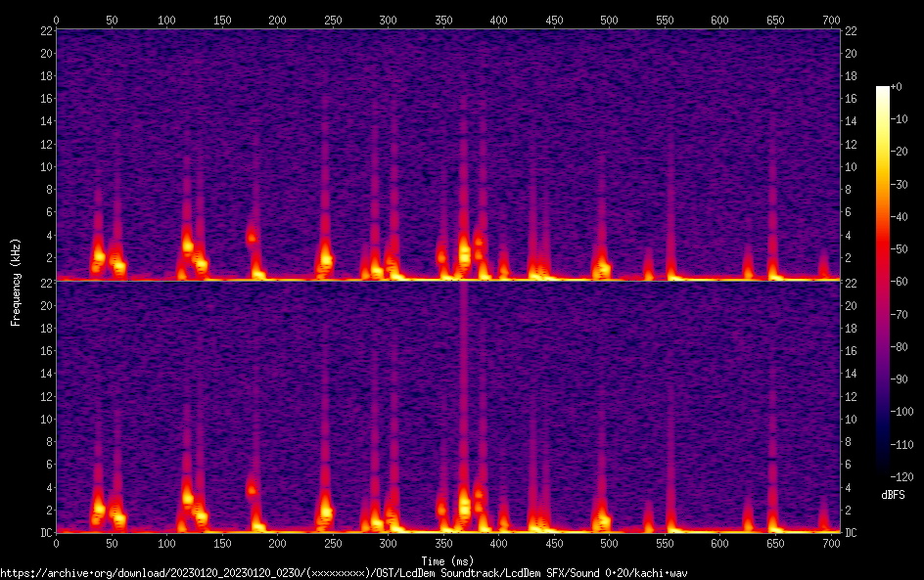The image size is (924, 580).
Task: Click the dBFS caption under the color scale
Action: coord(892,495)
